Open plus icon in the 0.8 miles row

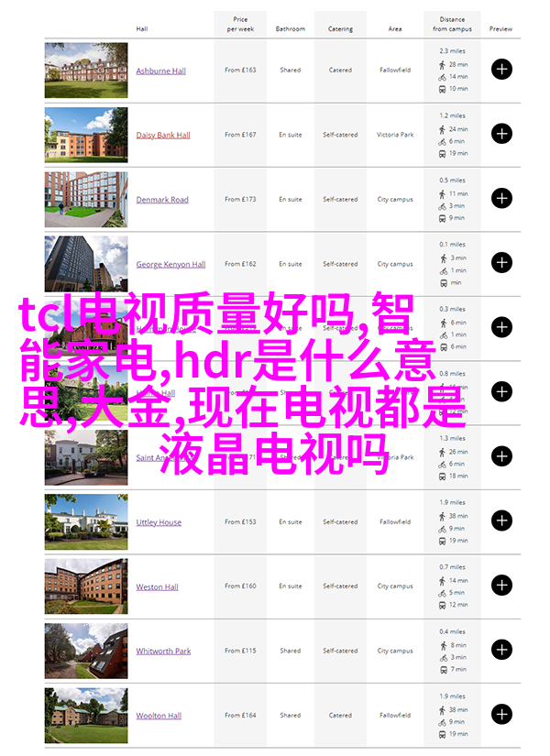pos(501,391)
